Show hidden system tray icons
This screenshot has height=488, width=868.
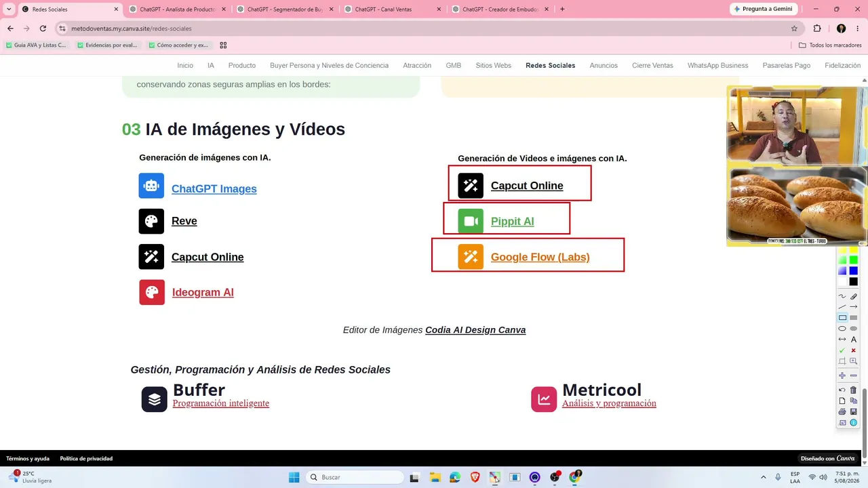[764, 477]
